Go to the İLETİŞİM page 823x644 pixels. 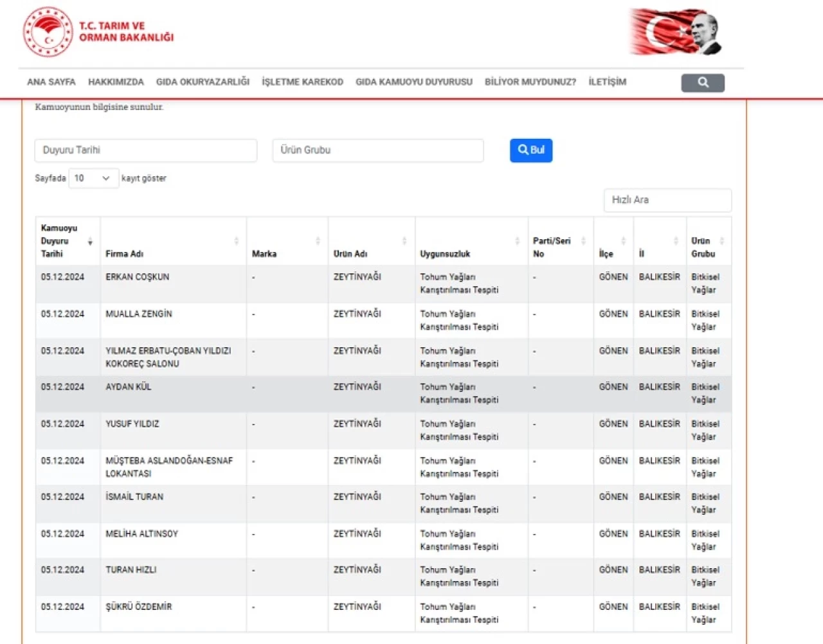607,82
